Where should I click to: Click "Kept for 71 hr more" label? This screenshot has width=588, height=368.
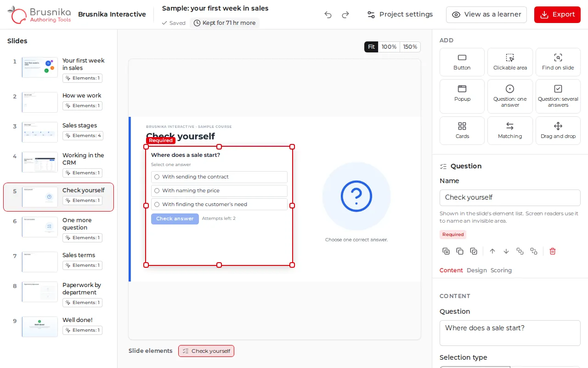pos(225,23)
